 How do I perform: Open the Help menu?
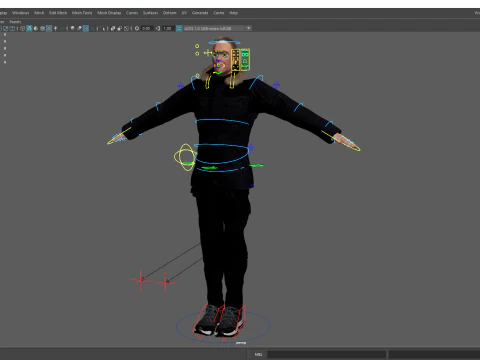233,13
